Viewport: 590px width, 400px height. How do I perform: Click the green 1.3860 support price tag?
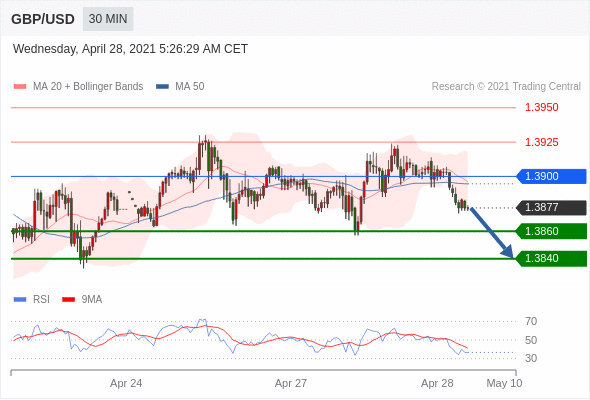(551, 231)
